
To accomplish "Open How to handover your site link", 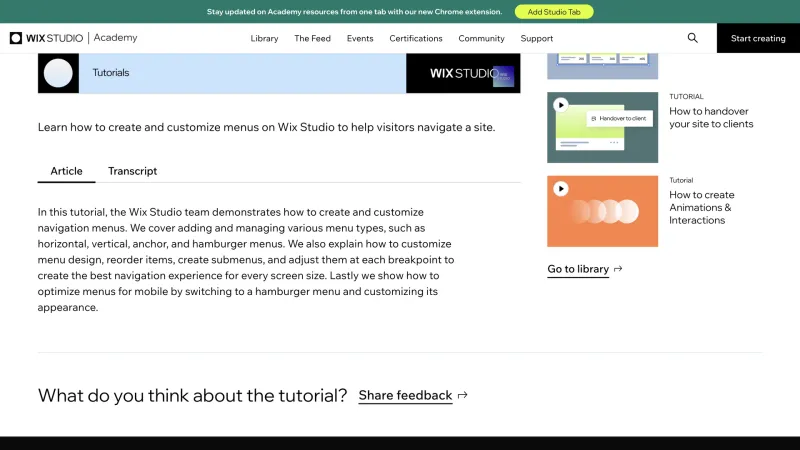I will click(711, 117).
